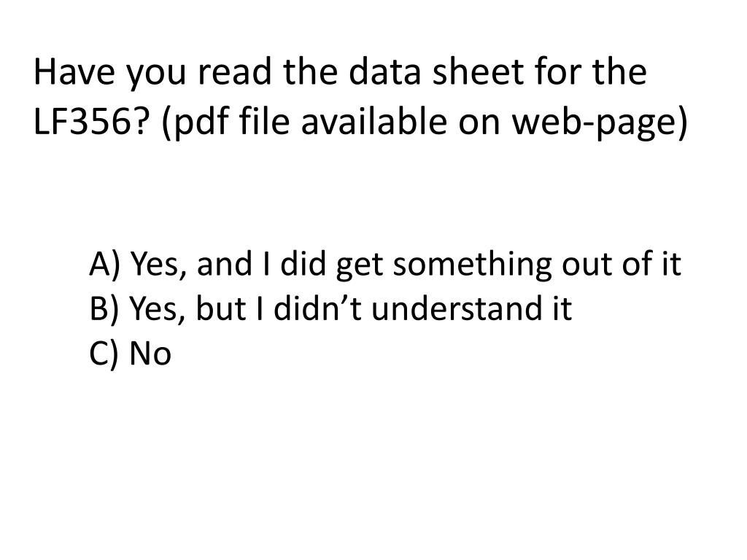Select answer option A) Yes, got something
Image resolution: width=747 pixels, height=560 pixels.
(385, 264)
